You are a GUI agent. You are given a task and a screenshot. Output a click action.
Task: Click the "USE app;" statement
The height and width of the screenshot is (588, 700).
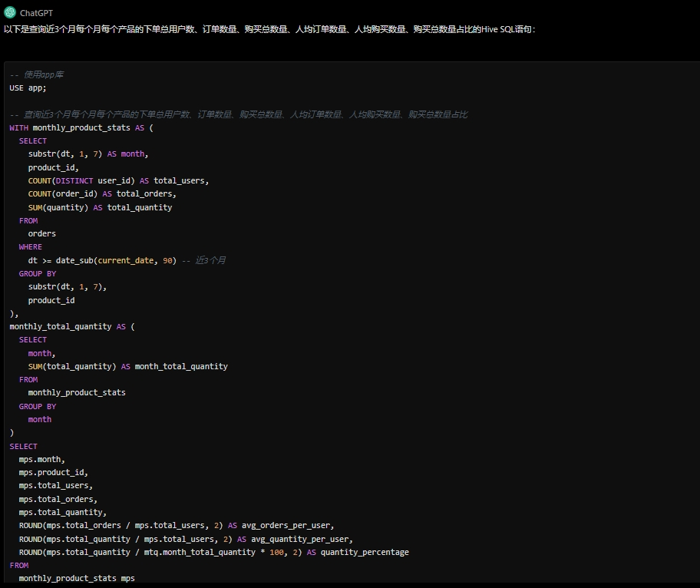pos(28,88)
